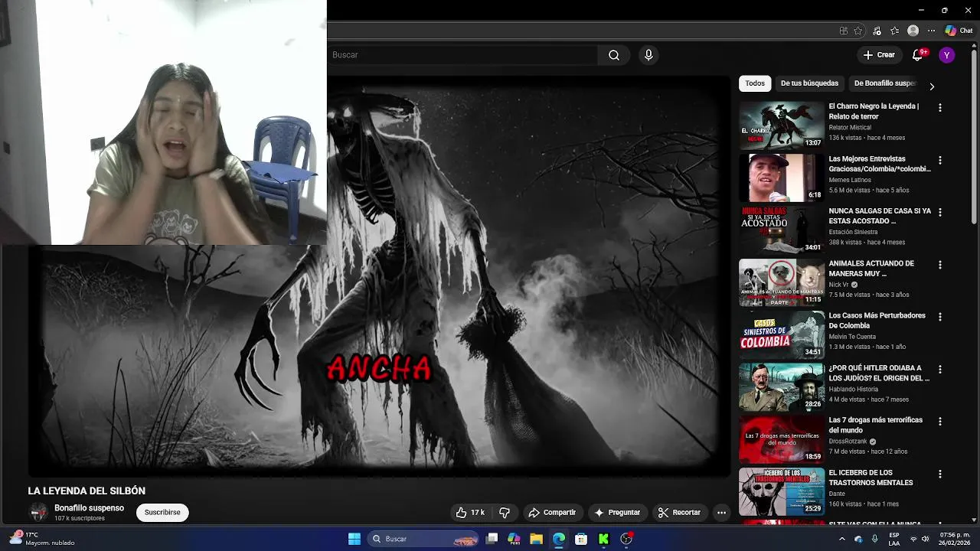Subscribe to Bonafillo suspenso channel
The width and height of the screenshot is (980, 551).
coord(162,513)
